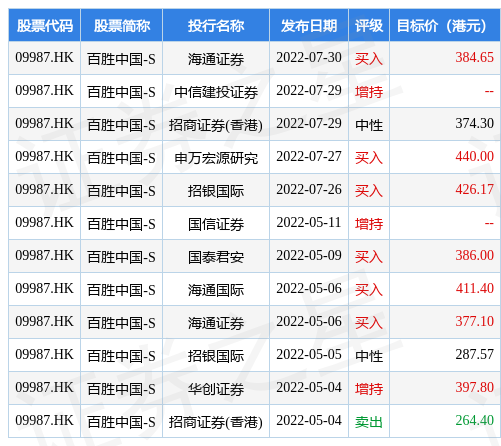The image size is (501, 446).
Task: Click the 股票代码 column header
Action: click(x=45, y=26)
